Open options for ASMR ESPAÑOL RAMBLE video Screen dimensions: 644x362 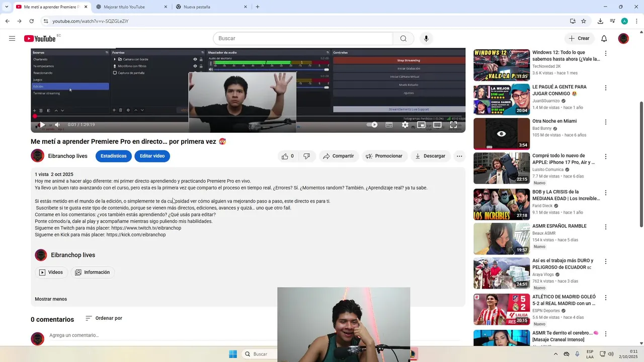click(606, 227)
